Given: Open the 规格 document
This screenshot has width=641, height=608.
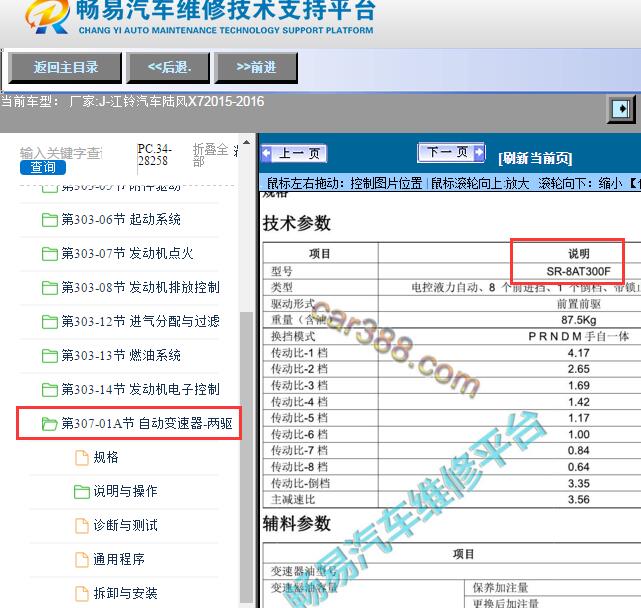Looking at the screenshot, I should [106, 457].
